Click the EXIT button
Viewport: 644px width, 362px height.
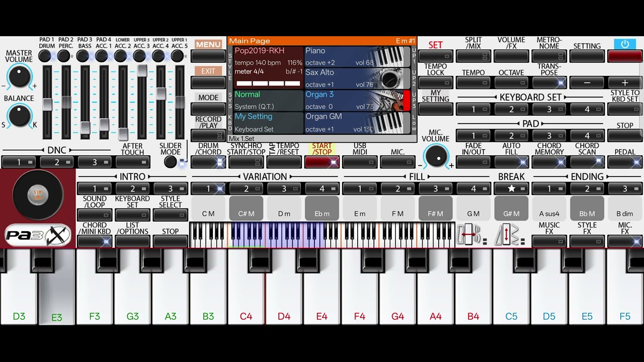(208, 82)
